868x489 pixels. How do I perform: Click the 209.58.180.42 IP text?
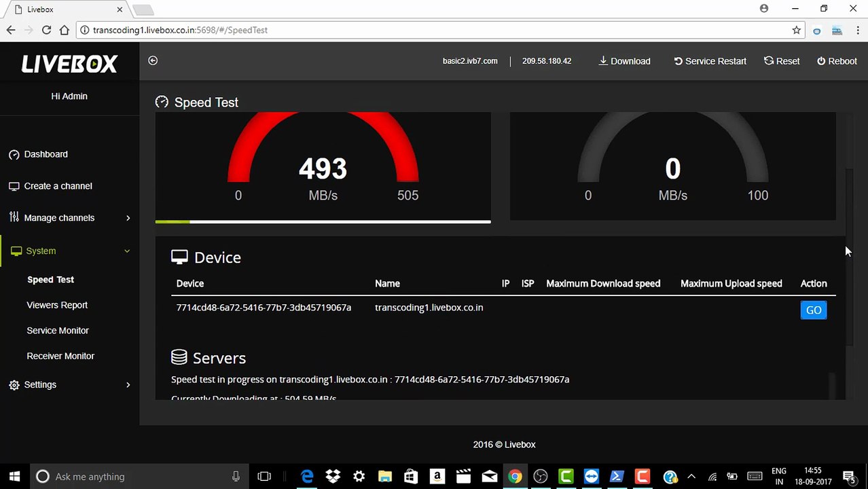coord(547,61)
